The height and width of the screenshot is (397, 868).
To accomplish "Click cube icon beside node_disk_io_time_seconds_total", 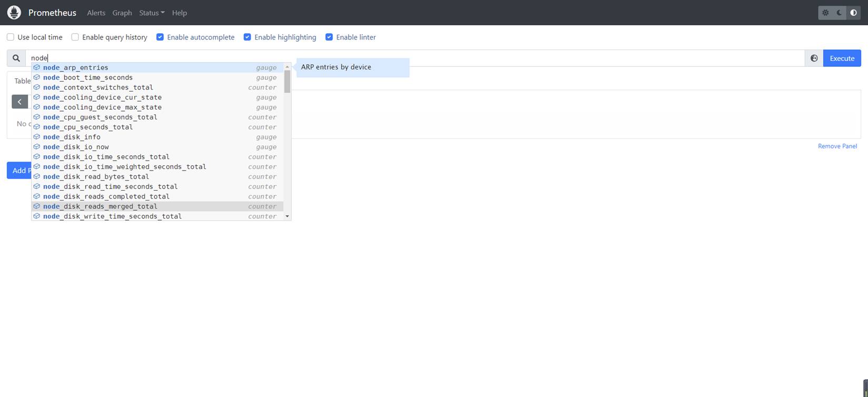I will (x=37, y=157).
